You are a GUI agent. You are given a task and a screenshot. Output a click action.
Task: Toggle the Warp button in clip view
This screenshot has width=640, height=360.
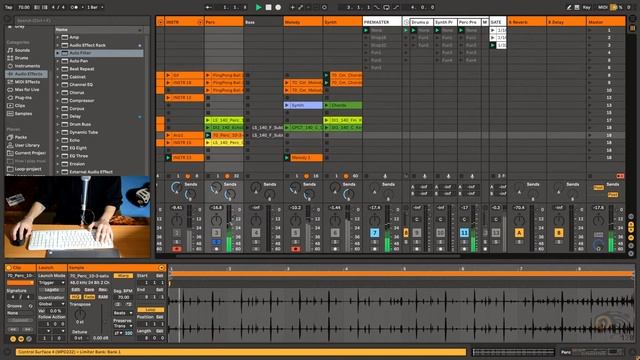pos(123,276)
